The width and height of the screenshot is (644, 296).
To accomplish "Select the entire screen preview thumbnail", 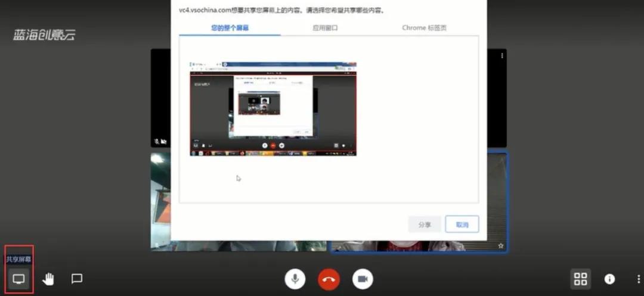I will [x=273, y=109].
